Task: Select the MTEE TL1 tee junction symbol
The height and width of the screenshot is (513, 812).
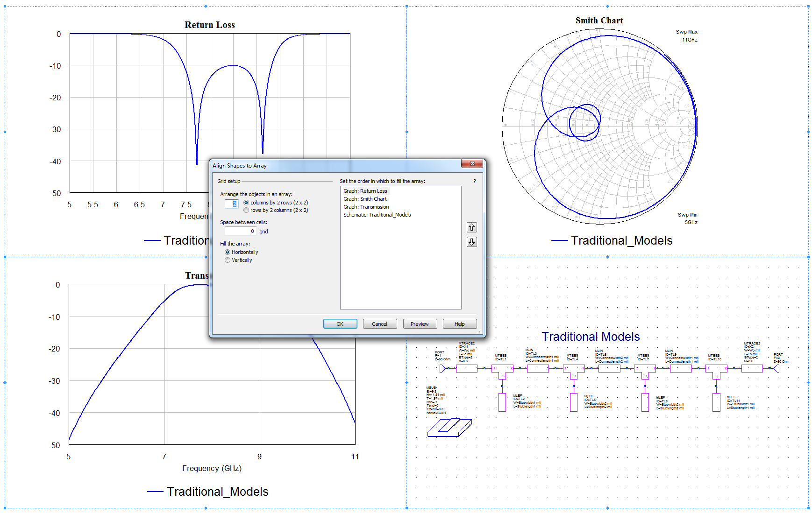Action: tap(502, 372)
